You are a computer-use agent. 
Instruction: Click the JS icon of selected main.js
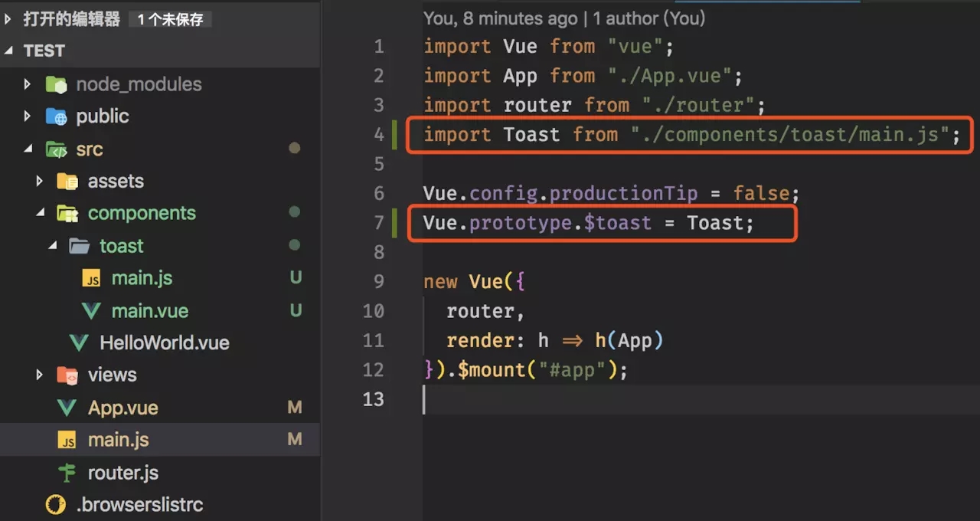67,441
